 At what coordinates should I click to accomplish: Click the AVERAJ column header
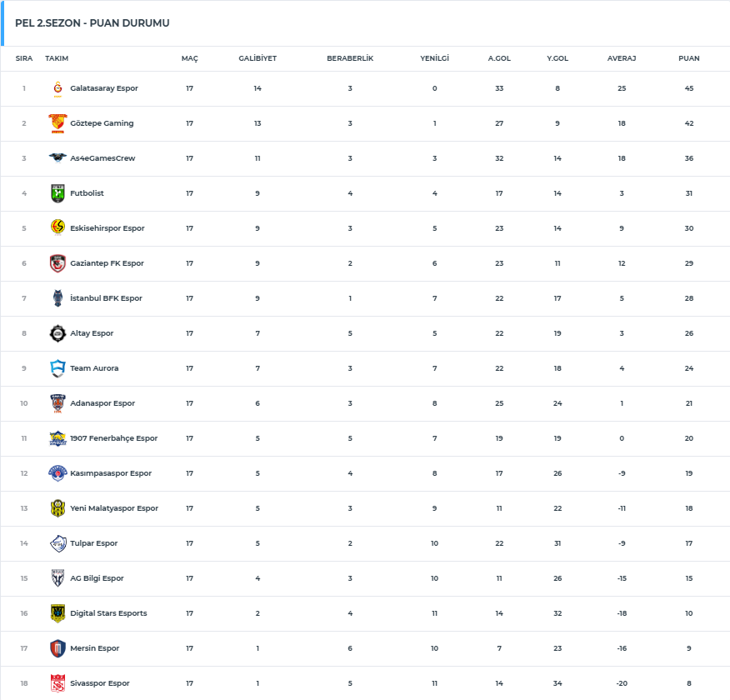622,59
